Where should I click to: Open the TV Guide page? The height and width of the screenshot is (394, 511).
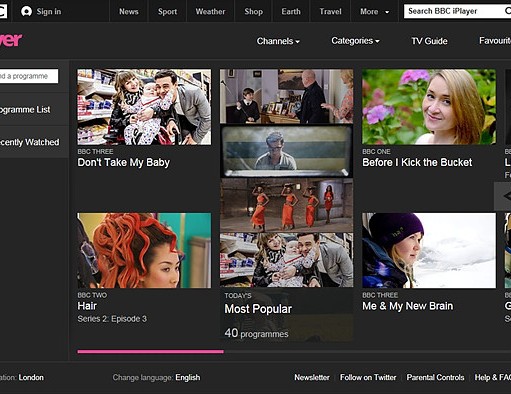[x=429, y=41]
